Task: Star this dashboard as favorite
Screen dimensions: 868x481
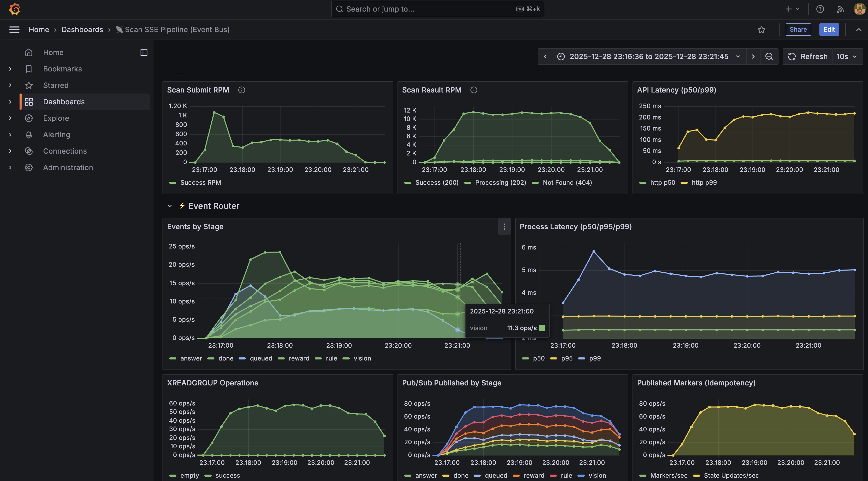Action: coord(761,30)
